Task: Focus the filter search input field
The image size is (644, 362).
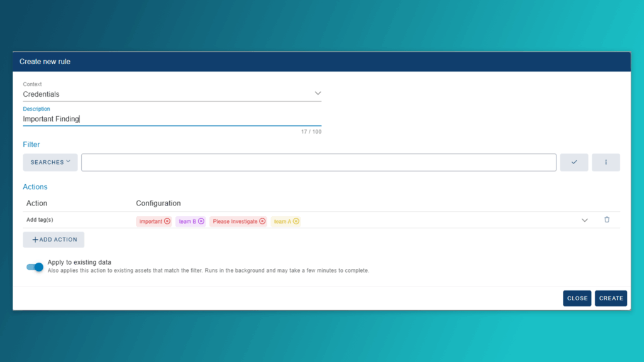Action: click(x=318, y=162)
